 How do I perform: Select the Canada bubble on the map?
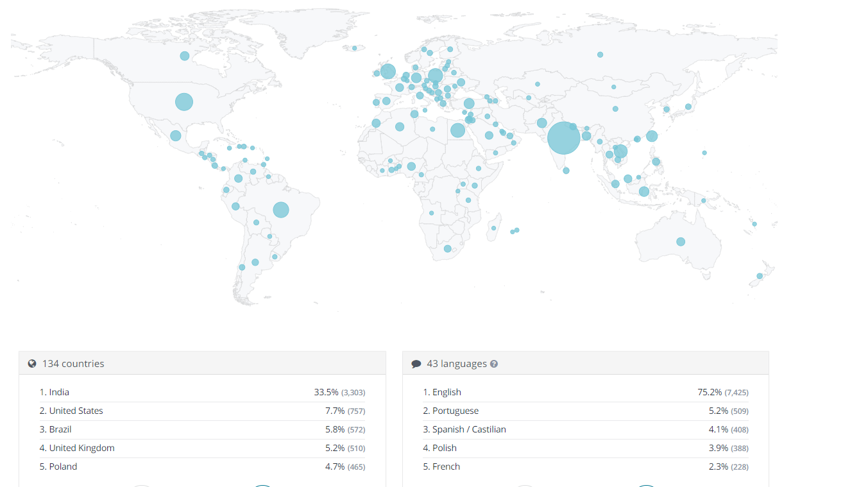(x=185, y=56)
